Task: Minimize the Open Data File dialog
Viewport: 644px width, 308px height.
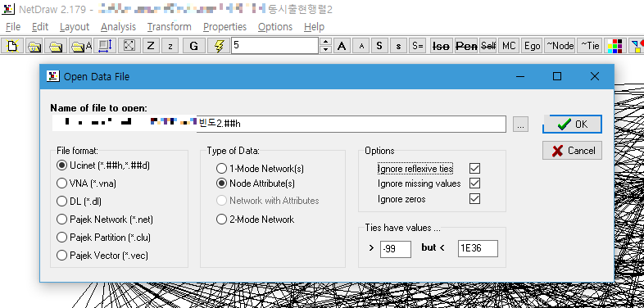Action: point(520,76)
